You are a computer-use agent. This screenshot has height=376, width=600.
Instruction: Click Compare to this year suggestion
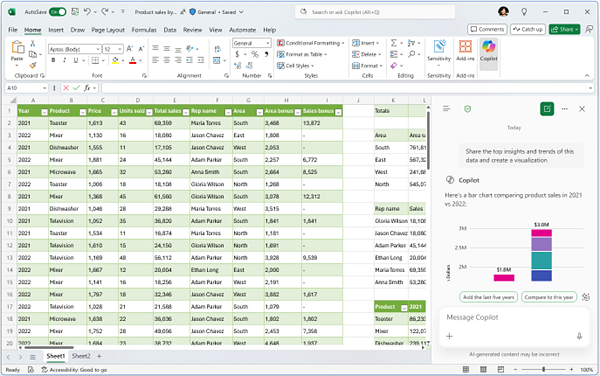tap(549, 297)
